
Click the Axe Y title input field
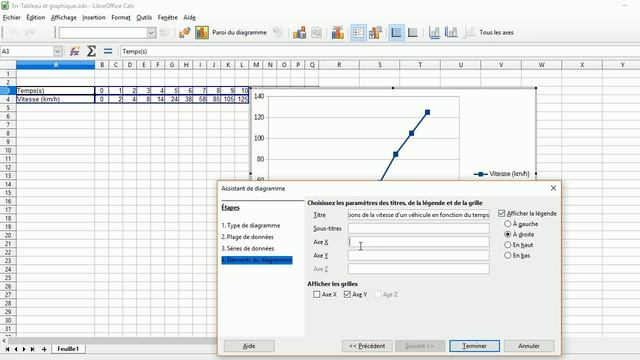click(418, 256)
